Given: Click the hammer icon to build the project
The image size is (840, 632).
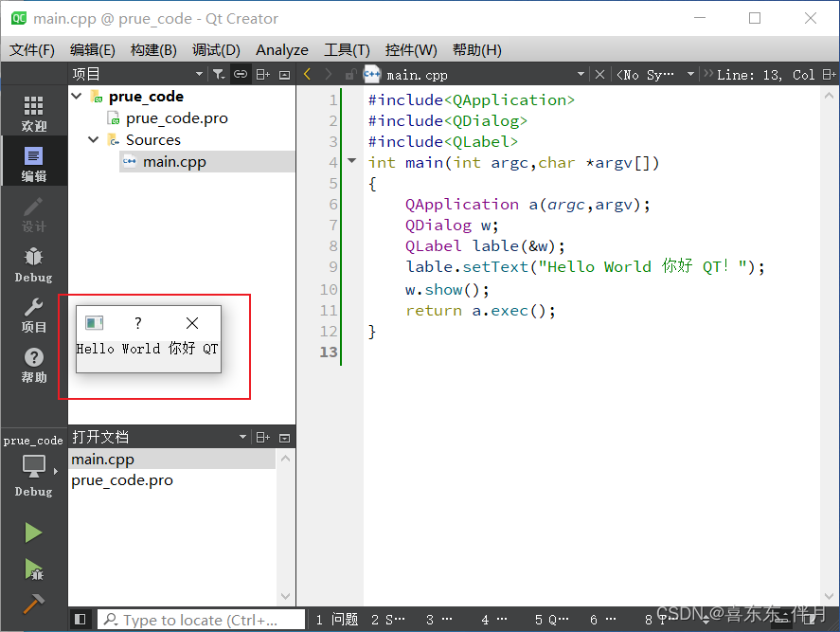Looking at the screenshot, I should pyautogui.click(x=33, y=601).
